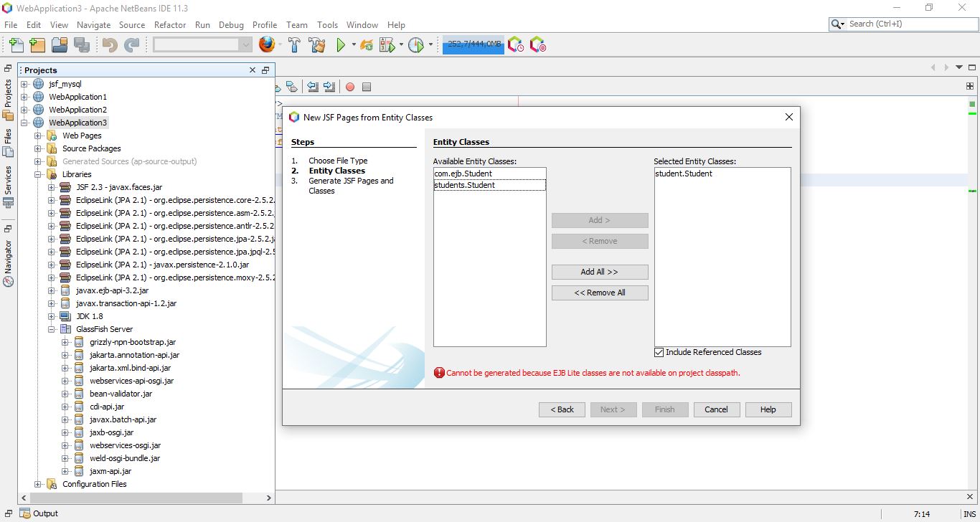980x522 pixels.
Task: Click the Profile Project clock icon
Action: [x=416, y=45]
